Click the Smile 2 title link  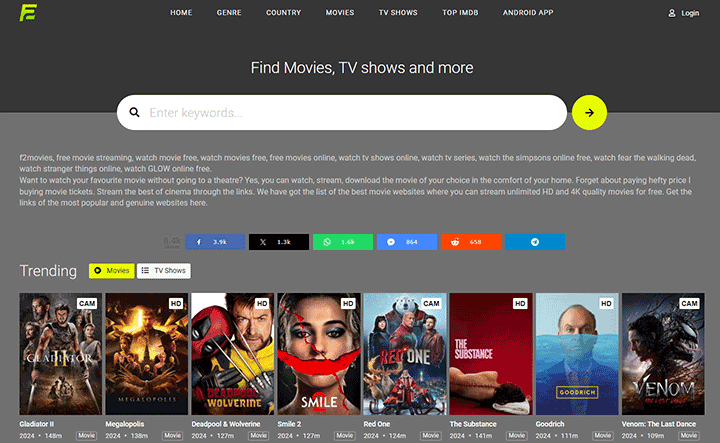pos(289,424)
